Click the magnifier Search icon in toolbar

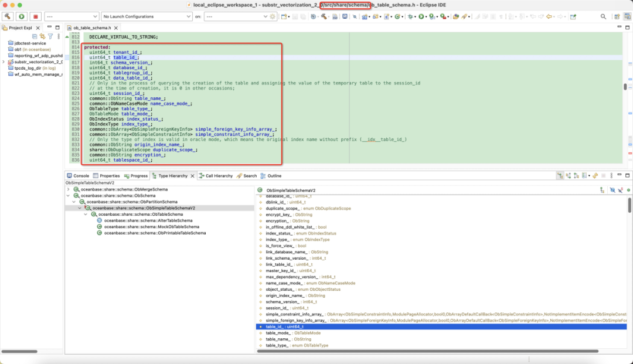click(603, 16)
